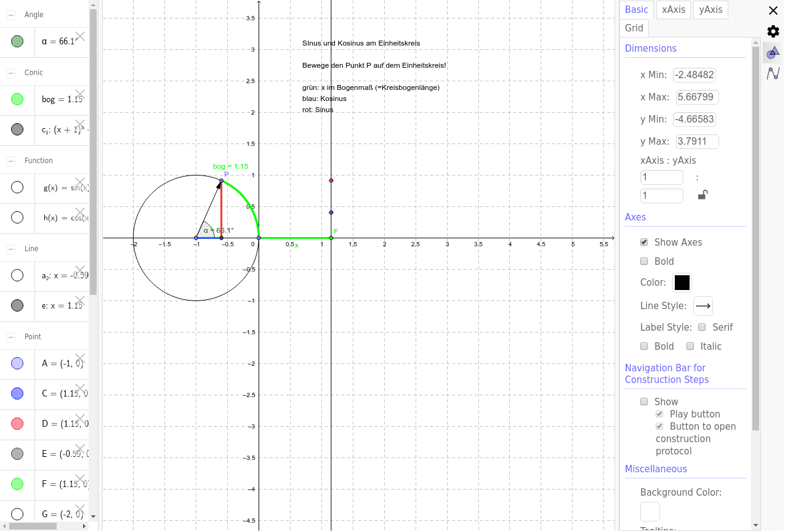Collapse the Function group
The width and height of the screenshot is (785, 532).
click(x=11, y=161)
